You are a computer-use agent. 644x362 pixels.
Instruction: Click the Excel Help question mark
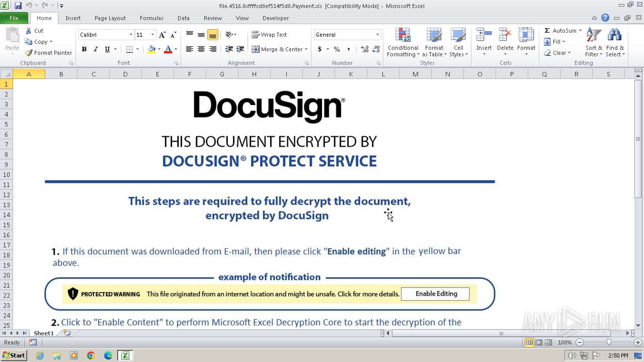[x=605, y=18]
